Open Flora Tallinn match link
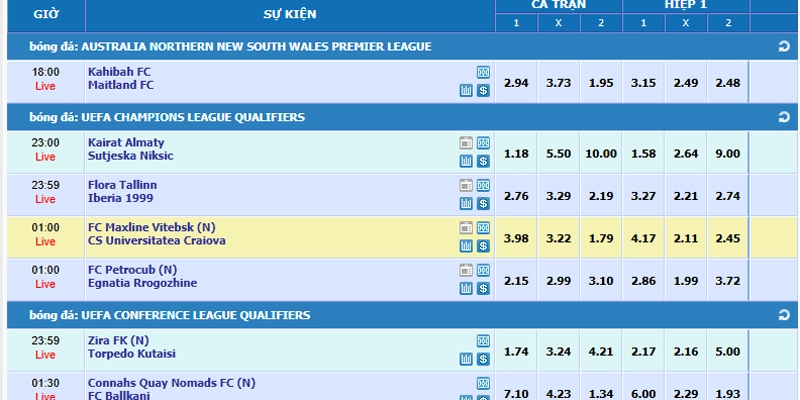800x400 pixels. tap(122, 185)
